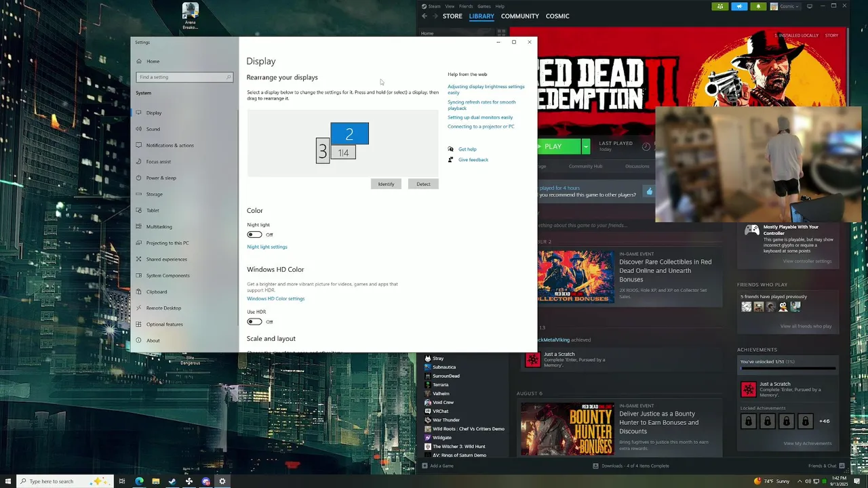Go back with Steam's back arrow
Image resolution: width=868 pixels, height=488 pixels.
[x=425, y=16]
